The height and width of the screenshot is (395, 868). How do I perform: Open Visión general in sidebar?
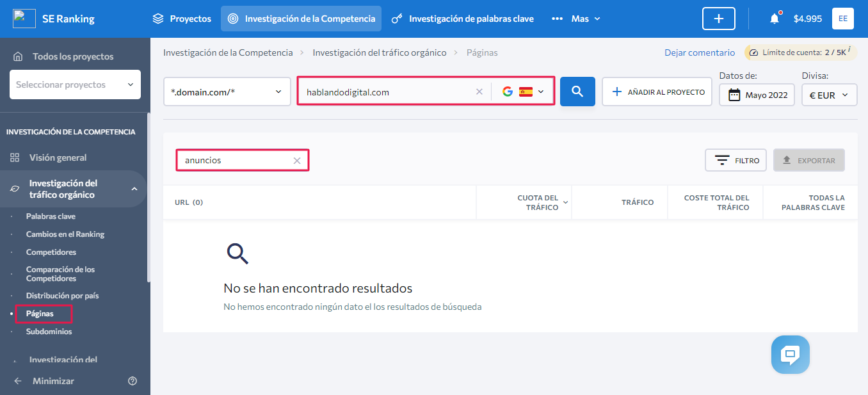coord(58,157)
